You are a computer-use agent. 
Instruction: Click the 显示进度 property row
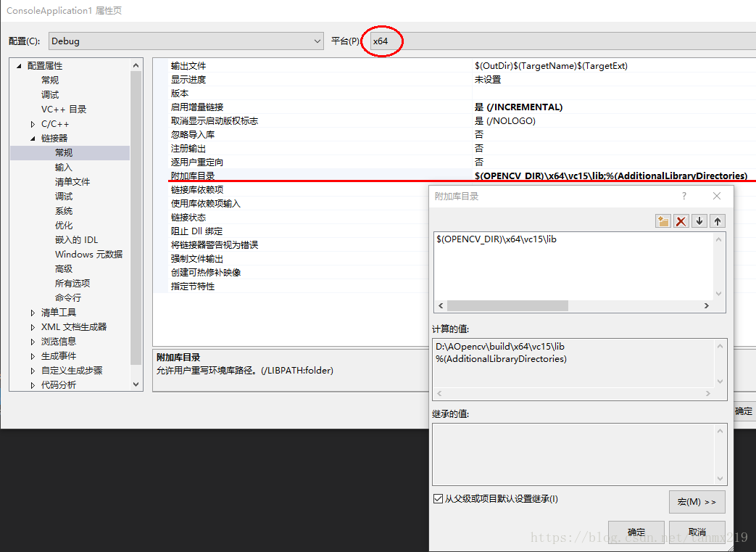[454, 80]
